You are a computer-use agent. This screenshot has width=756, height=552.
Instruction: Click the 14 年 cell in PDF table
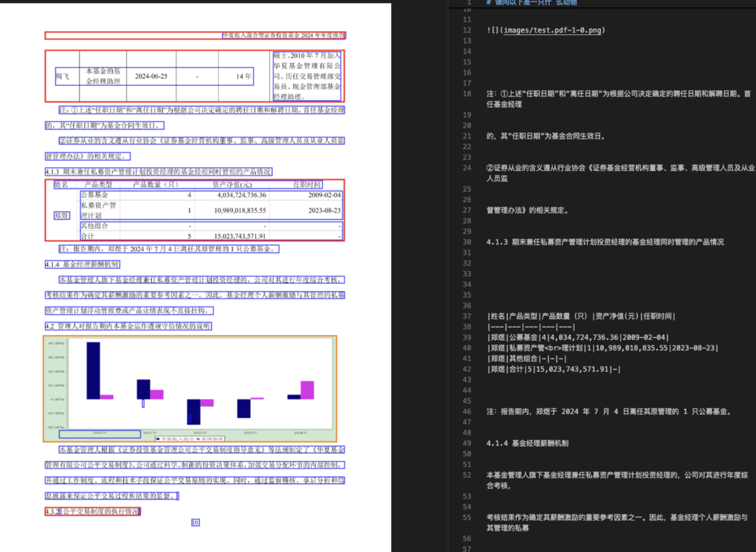[x=244, y=77]
